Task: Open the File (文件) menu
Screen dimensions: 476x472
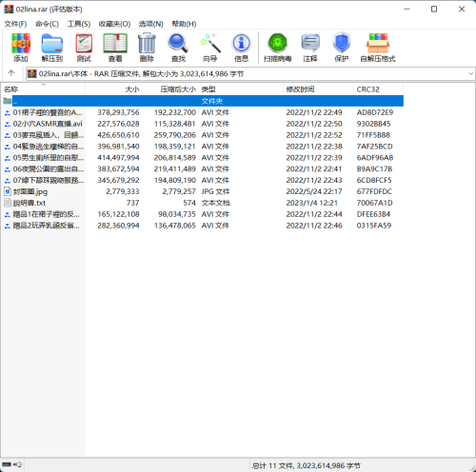Action: [x=15, y=24]
